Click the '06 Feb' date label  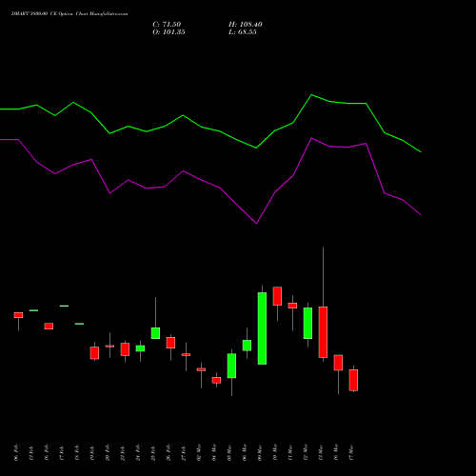click(16, 452)
